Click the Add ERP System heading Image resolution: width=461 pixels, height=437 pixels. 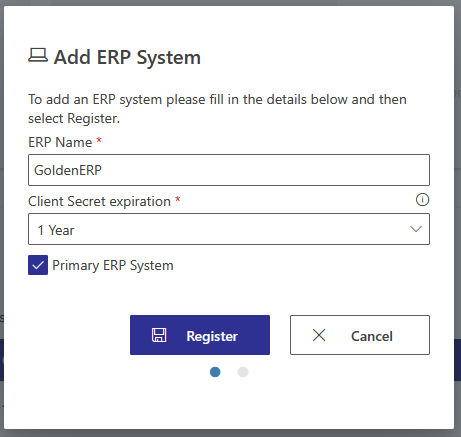127,57
